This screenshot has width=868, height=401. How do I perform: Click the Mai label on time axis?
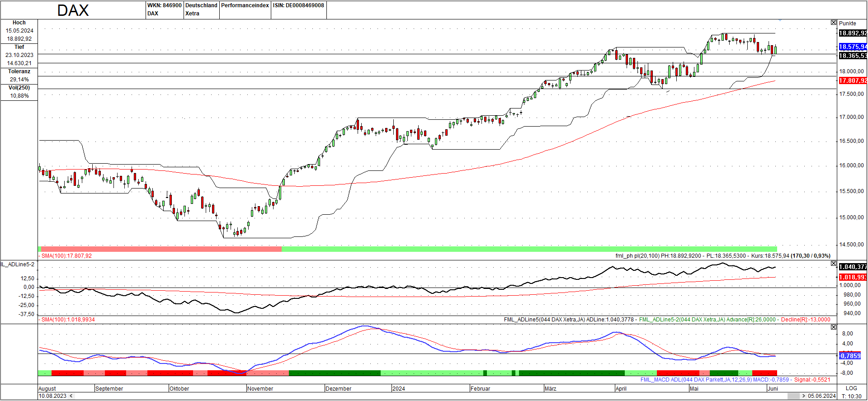[694, 389]
